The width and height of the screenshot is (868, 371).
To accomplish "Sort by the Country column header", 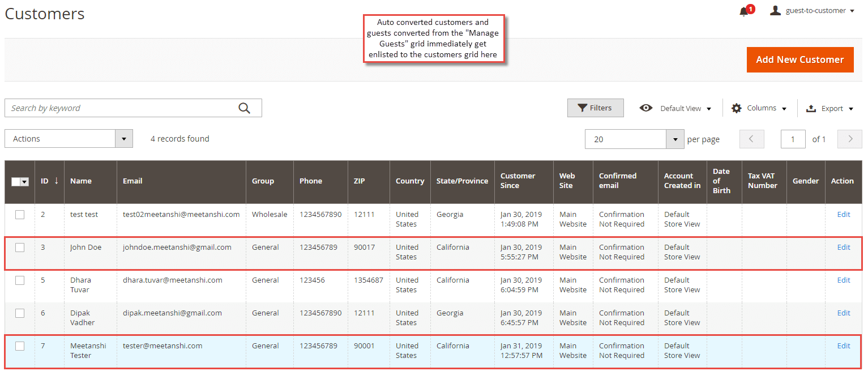I will (410, 181).
